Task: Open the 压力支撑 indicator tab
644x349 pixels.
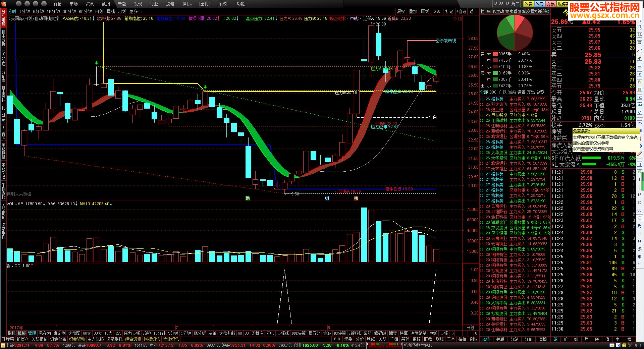Action: [x=132, y=333]
